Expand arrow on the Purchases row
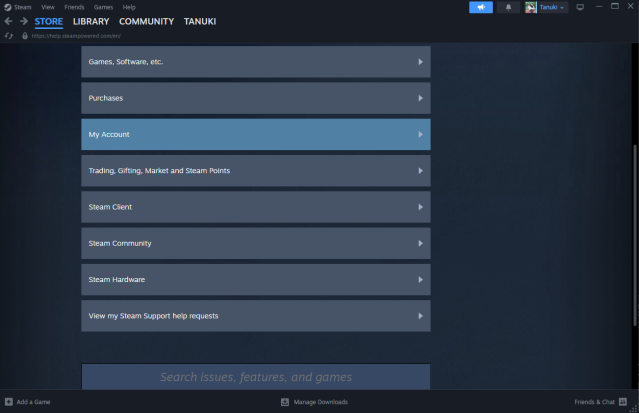Viewport: 639px width, 413px height. (x=421, y=98)
